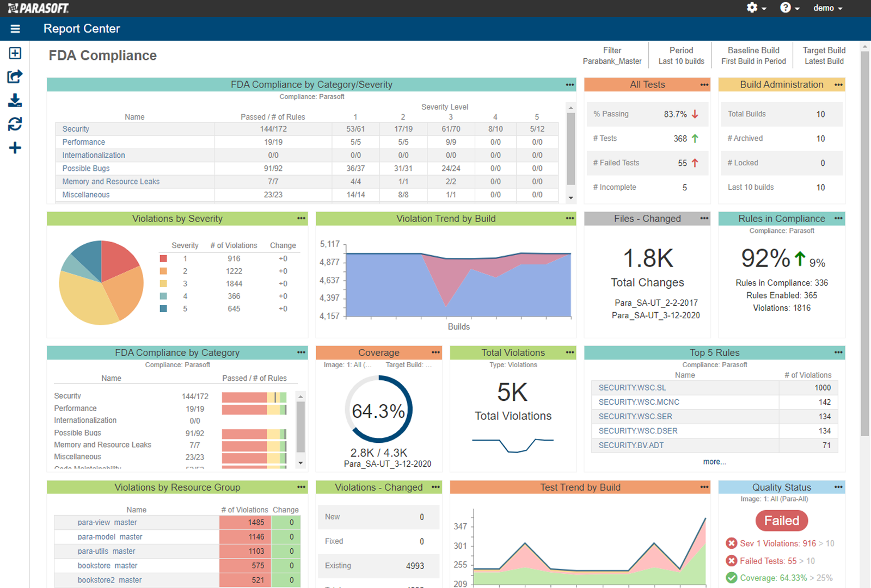This screenshot has width=871, height=588.
Task: Open the demo user menu
Action: (828, 8)
